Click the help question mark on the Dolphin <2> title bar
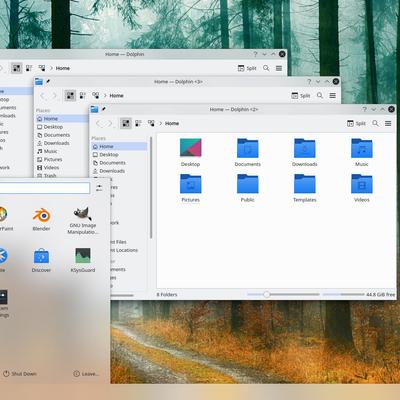Image resolution: width=400 pixels, height=400 pixels. click(x=364, y=109)
